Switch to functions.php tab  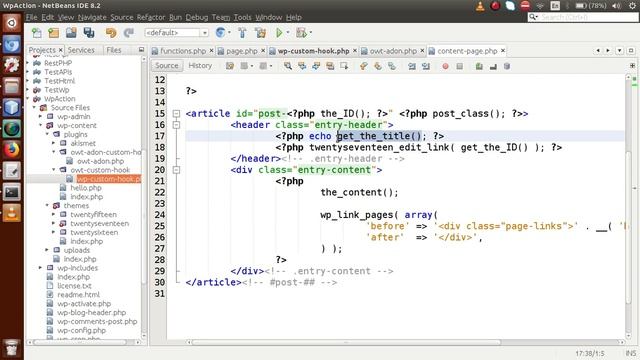[x=182, y=51]
